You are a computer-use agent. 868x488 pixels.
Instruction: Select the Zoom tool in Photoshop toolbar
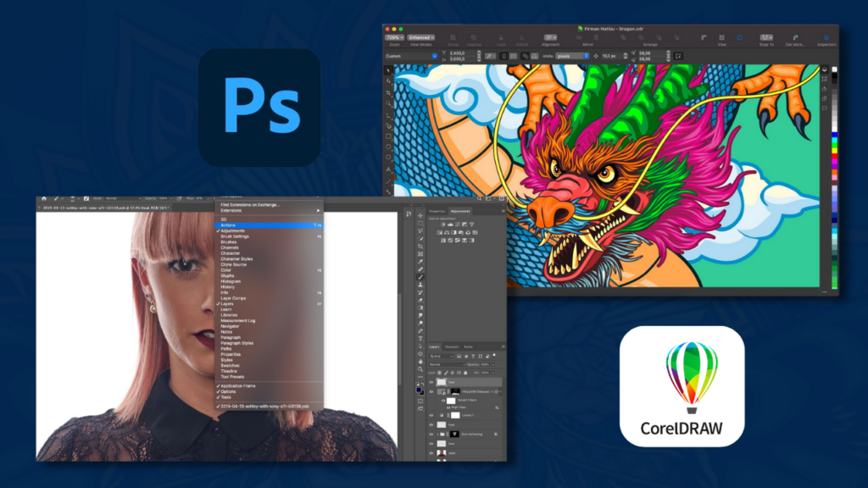pyautogui.click(x=420, y=370)
